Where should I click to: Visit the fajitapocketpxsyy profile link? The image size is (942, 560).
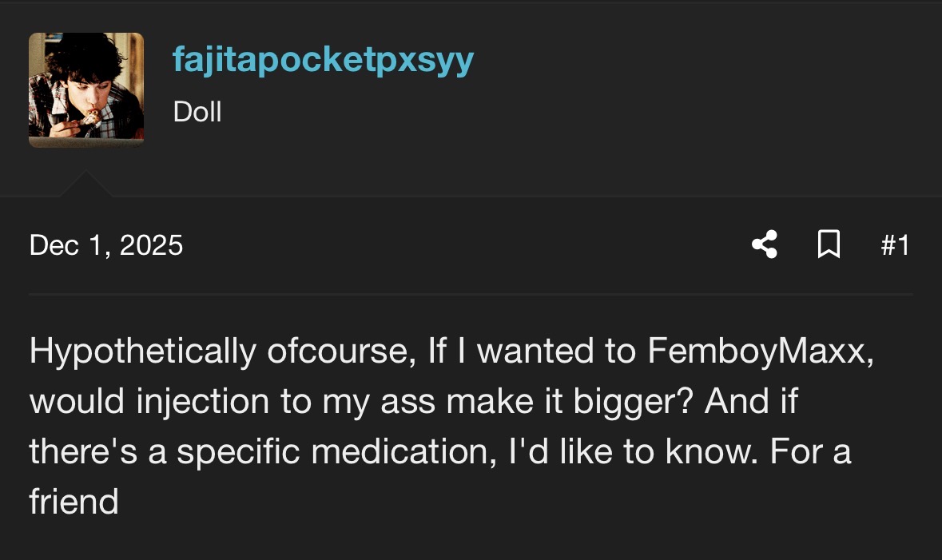(x=324, y=60)
